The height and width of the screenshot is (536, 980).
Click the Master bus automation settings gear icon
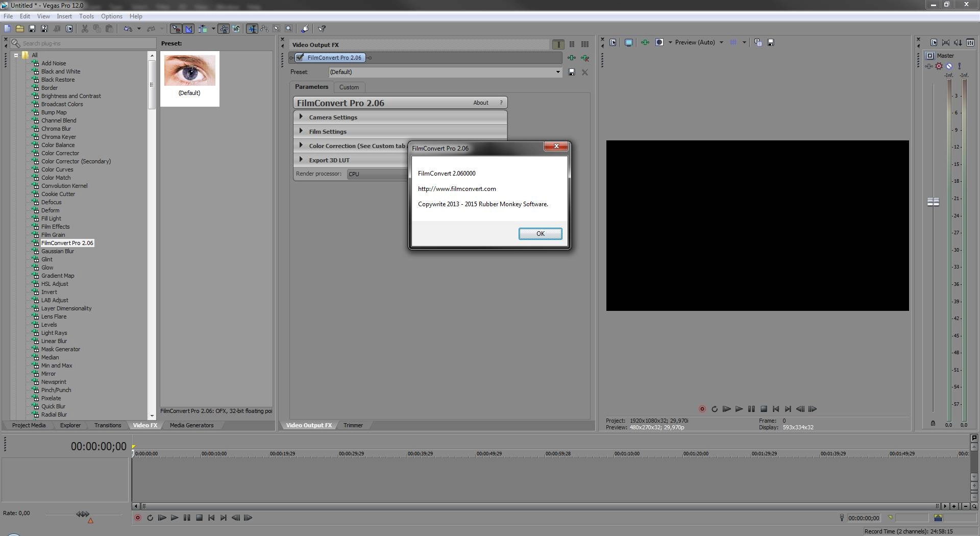click(x=939, y=66)
